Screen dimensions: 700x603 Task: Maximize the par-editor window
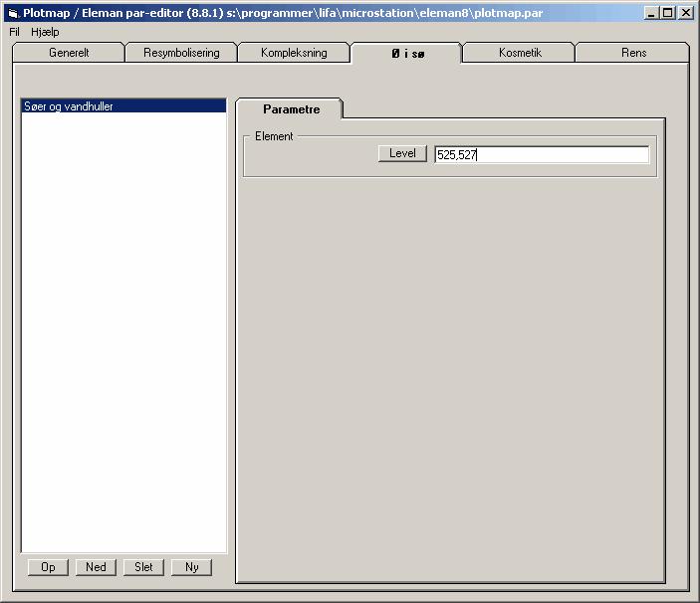tap(667, 13)
